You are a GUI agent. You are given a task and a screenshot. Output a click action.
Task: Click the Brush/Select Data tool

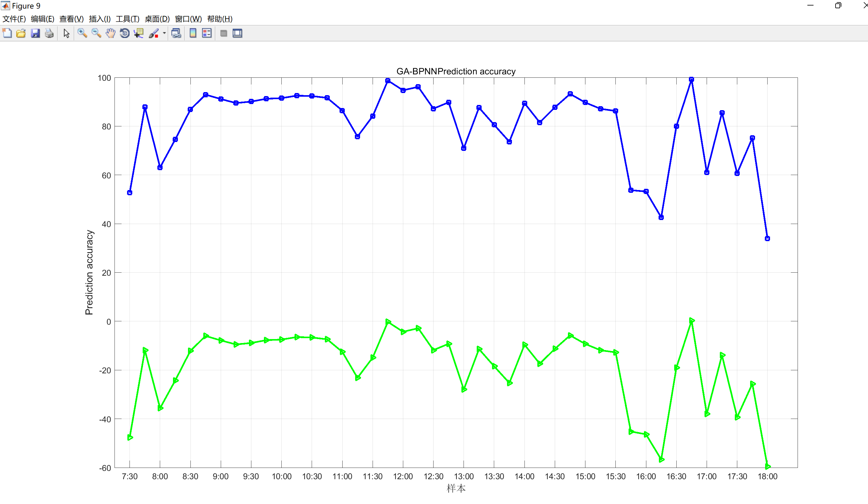[x=154, y=33]
